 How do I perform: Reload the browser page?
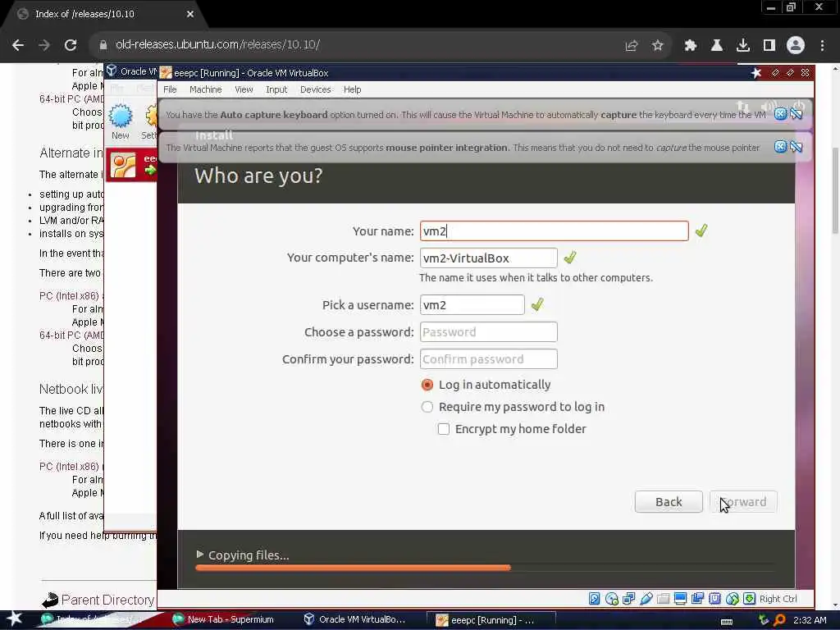pos(71,45)
